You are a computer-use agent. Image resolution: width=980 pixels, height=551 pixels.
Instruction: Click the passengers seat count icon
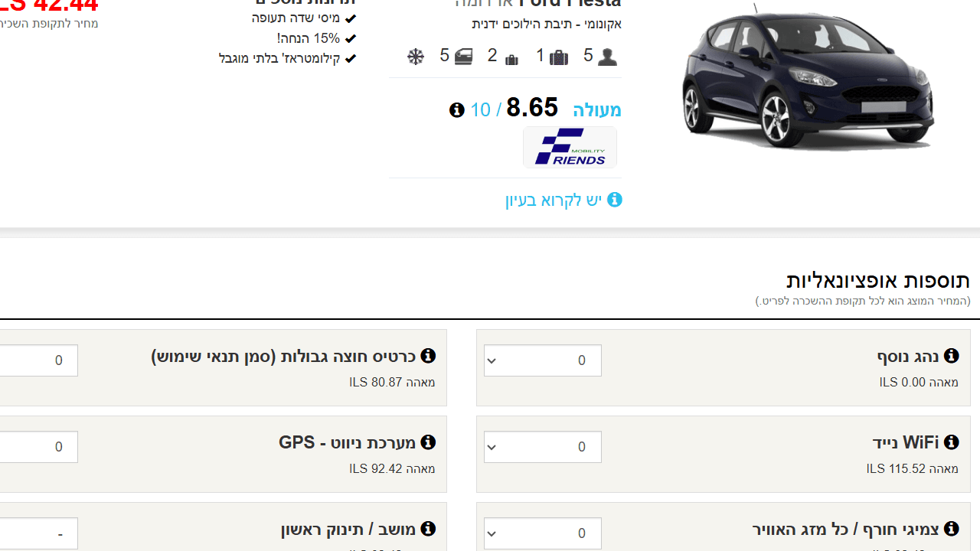point(607,57)
